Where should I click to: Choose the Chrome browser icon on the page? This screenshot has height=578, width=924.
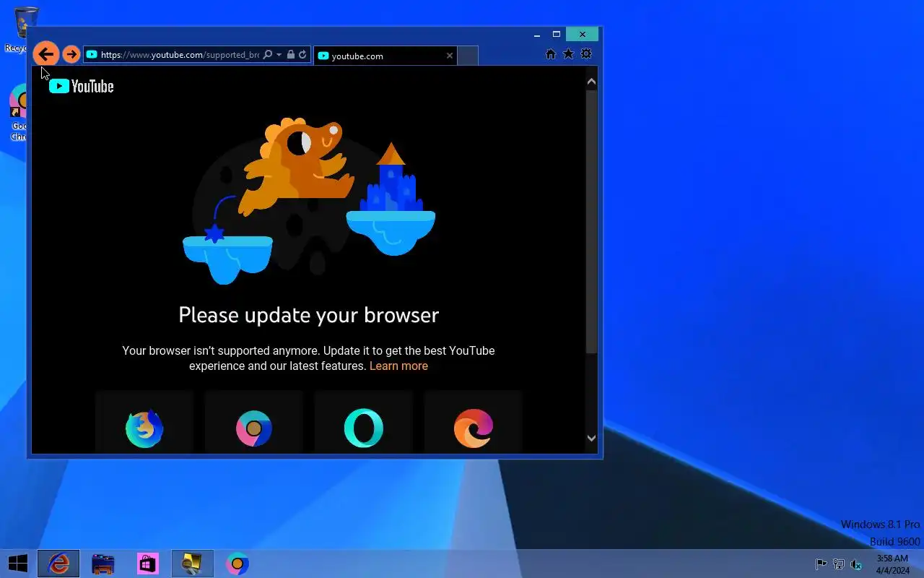pyautogui.click(x=254, y=428)
